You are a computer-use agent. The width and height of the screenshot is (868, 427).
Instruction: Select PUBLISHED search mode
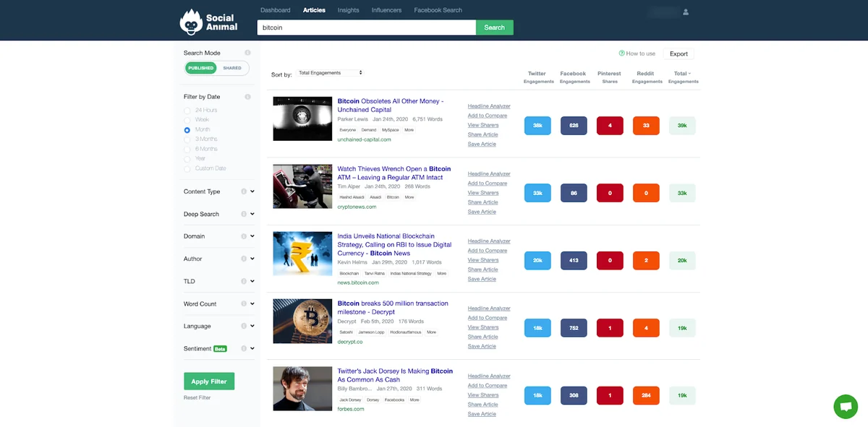(200, 68)
